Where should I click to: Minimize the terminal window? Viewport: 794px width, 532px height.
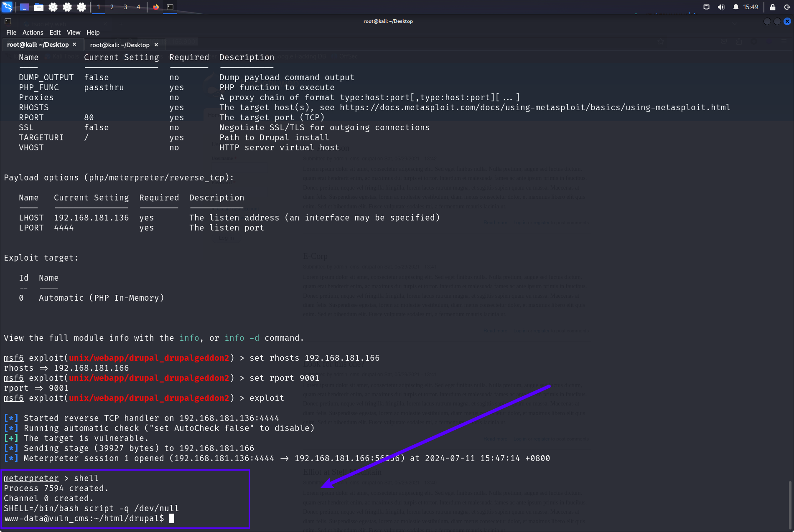tap(767, 21)
